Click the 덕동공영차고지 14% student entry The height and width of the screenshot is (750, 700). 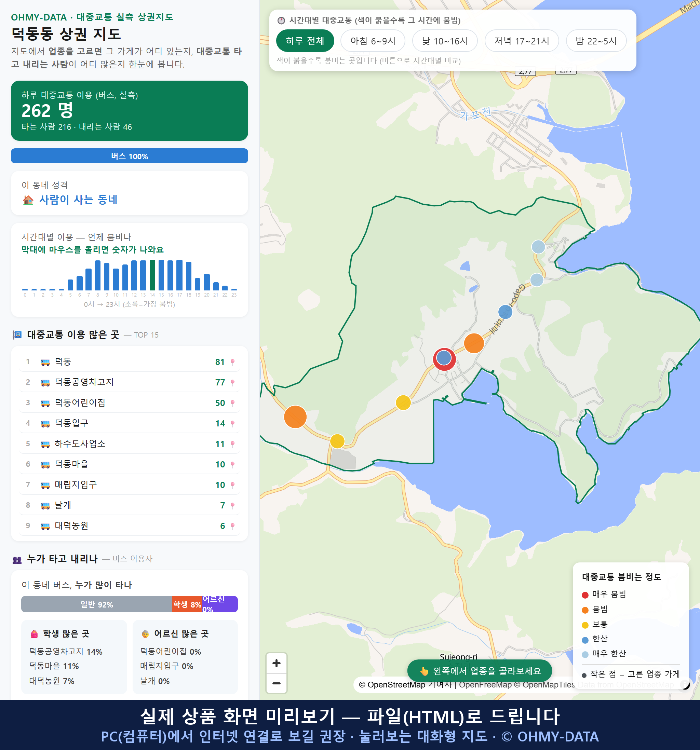[x=66, y=652]
